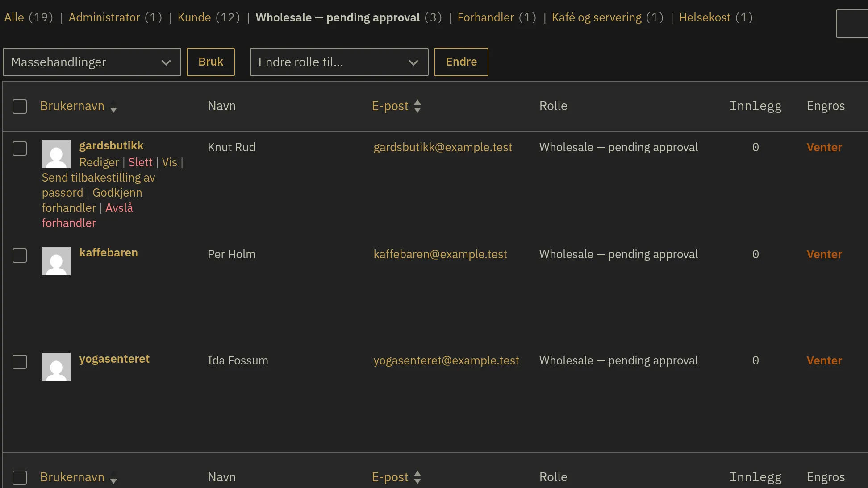
Task: Toggle select-all checkbox in table footer
Action: click(20, 478)
